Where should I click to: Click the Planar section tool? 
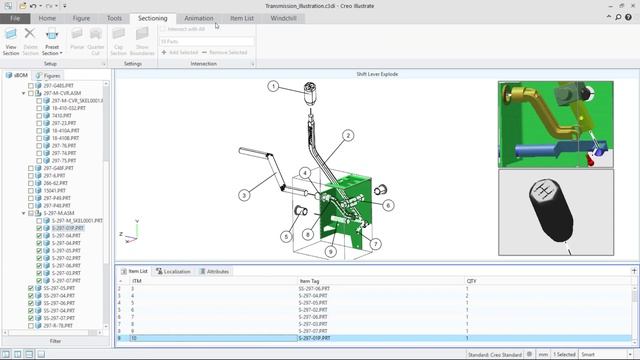pyautogui.click(x=77, y=39)
